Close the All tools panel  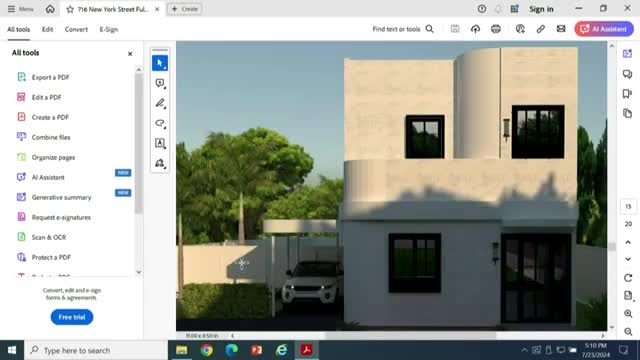pyautogui.click(x=130, y=53)
